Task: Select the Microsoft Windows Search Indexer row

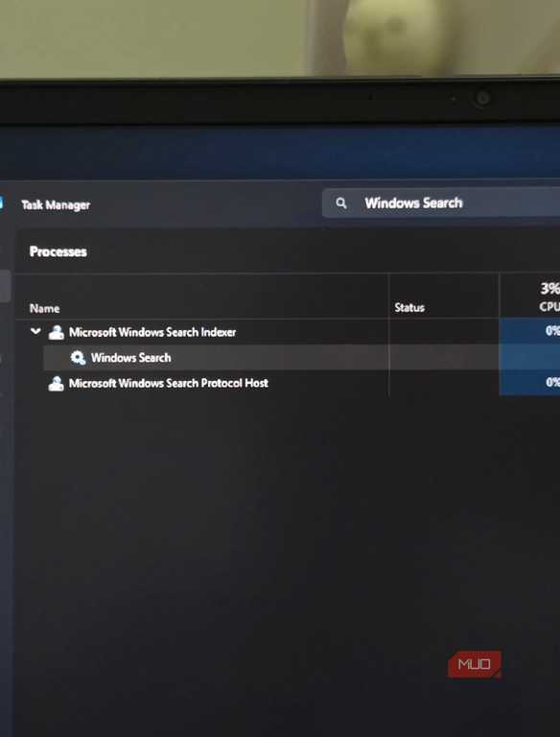Action: pyautogui.click(x=288, y=332)
